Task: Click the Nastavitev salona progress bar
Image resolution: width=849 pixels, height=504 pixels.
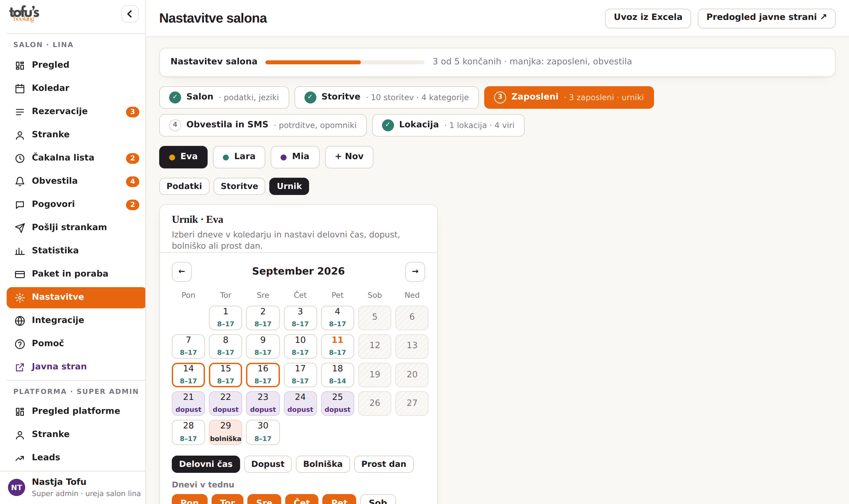Action: 345,62
